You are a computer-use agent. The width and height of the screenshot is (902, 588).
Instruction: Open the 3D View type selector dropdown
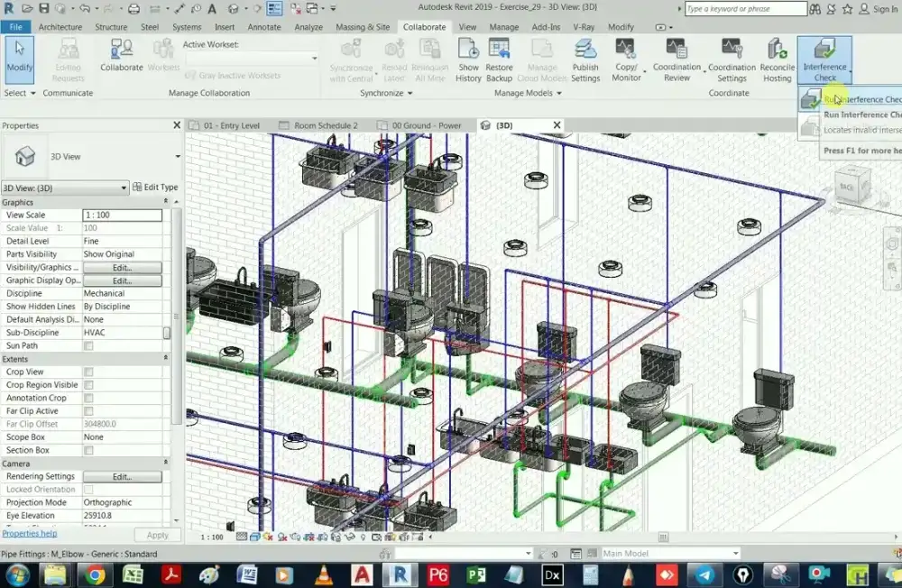pos(178,157)
